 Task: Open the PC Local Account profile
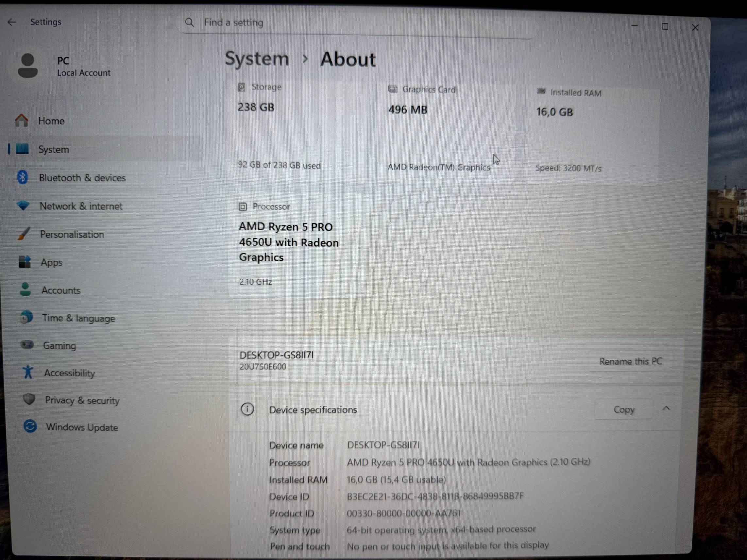[64, 66]
